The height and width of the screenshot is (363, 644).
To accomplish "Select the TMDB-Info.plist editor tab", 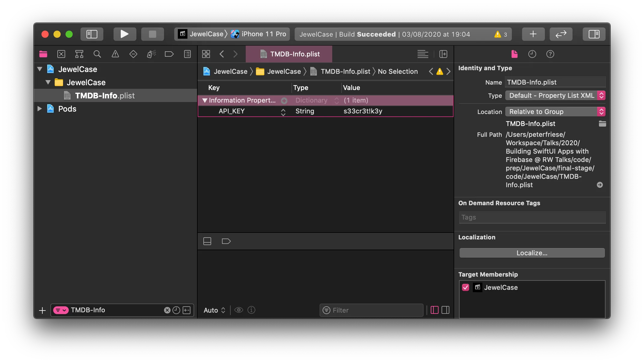I will (289, 54).
